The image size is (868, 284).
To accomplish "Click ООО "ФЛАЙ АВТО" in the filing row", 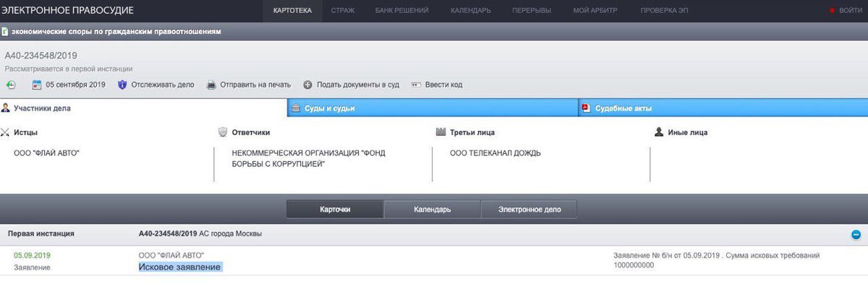I will (x=171, y=255).
